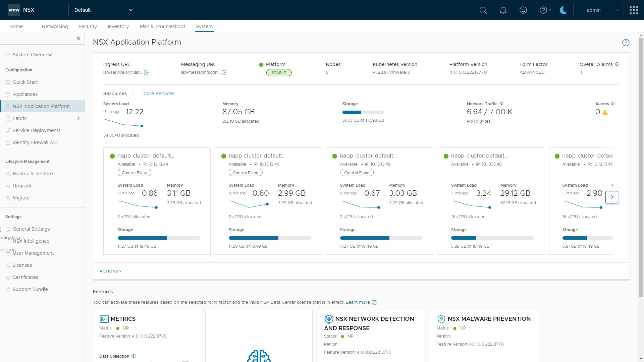Click the Data Collection info icon
Screen dimensions: 644x362
[133, 356]
